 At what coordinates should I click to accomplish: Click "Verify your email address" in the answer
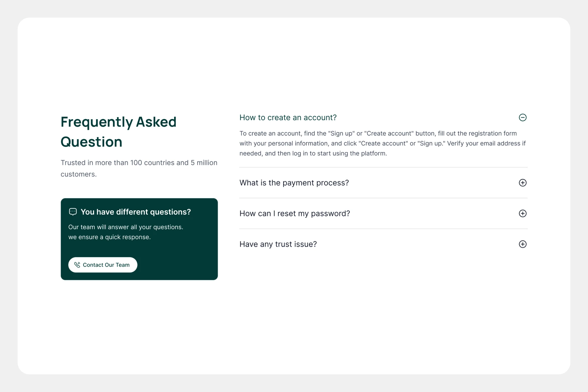(483, 143)
